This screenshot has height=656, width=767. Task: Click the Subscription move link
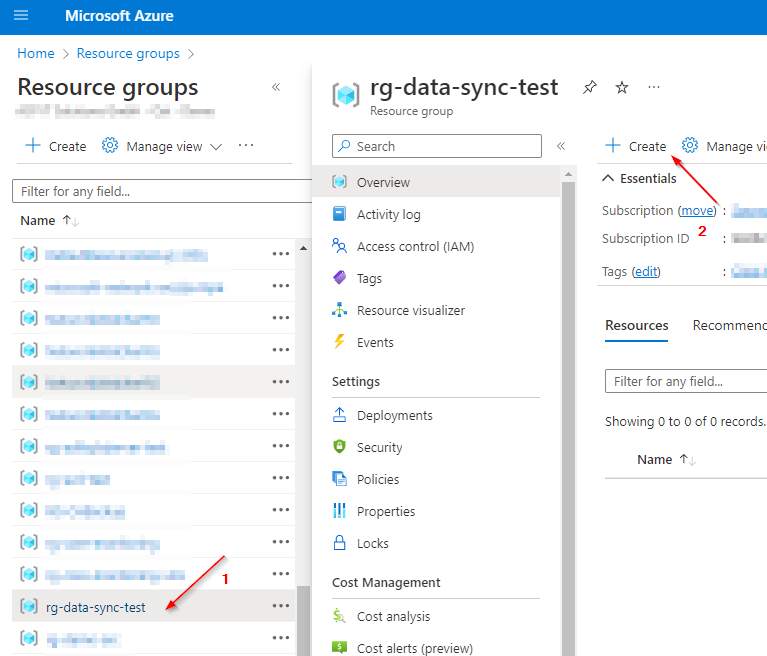[x=697, y=210]
